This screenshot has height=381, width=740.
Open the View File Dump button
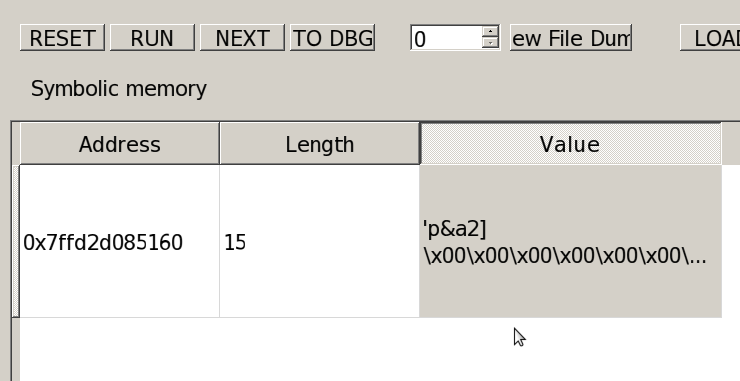click(x=571, y=38)
